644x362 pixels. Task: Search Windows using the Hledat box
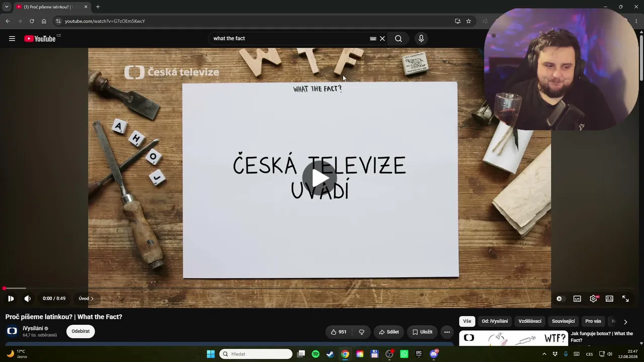[x=256, y=354]
